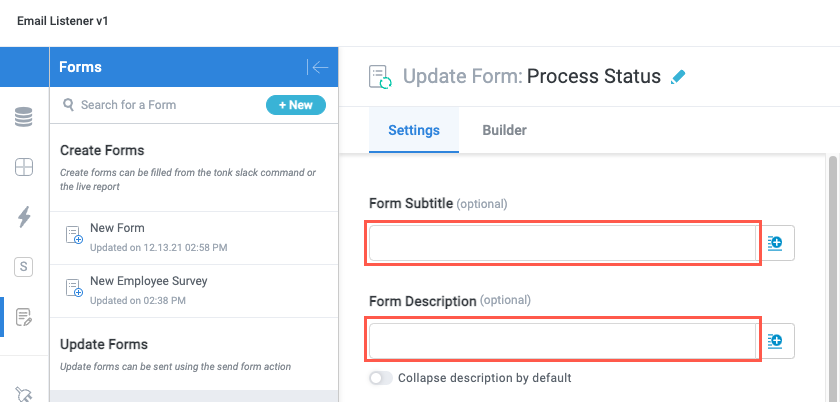Click the vertical scrollbar on the right
This screenshot has width=840, height=402.
click(832, 280)
